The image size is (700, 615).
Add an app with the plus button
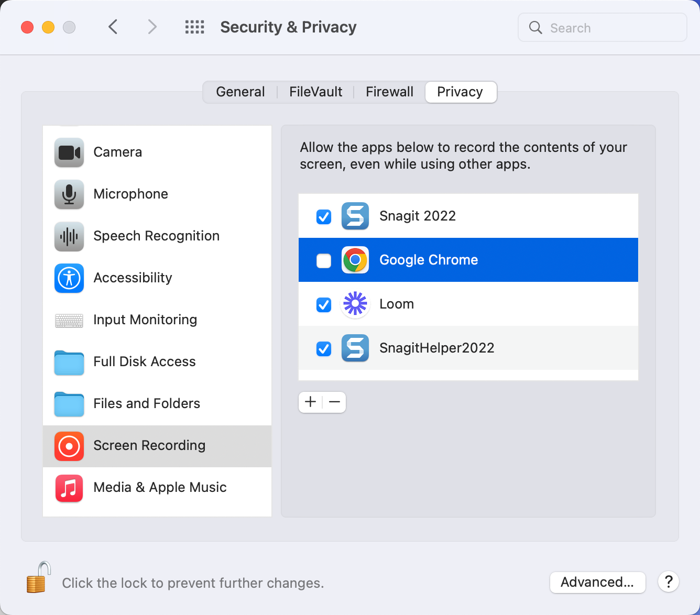click(310, 402)
